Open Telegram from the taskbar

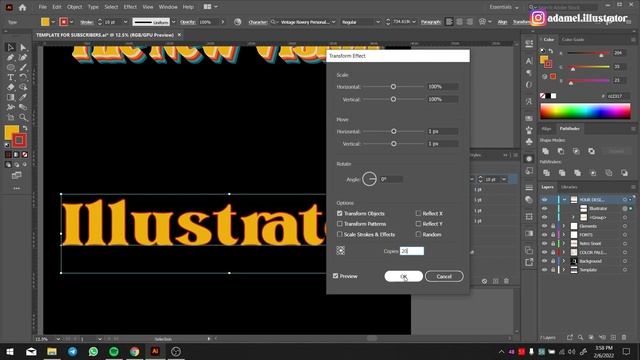pos(73,351)
